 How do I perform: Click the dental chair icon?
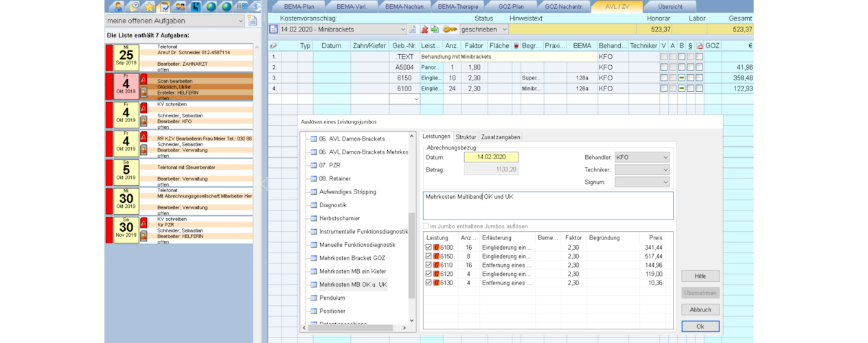196,7
